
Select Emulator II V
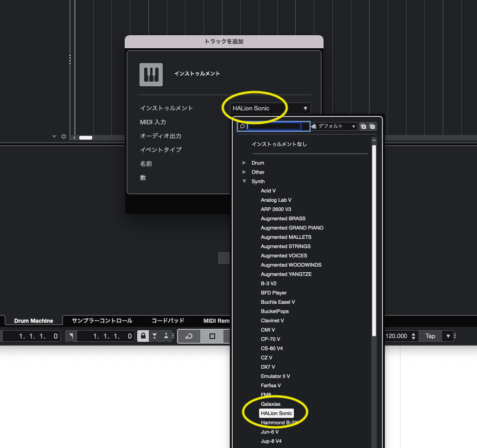click(x=275, y=377)
